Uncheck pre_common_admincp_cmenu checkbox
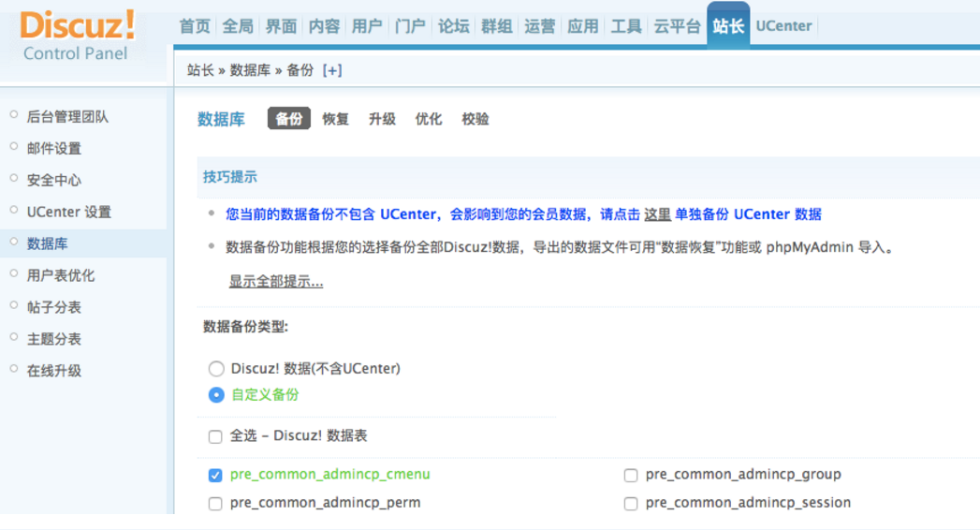 tap(215, 475)
